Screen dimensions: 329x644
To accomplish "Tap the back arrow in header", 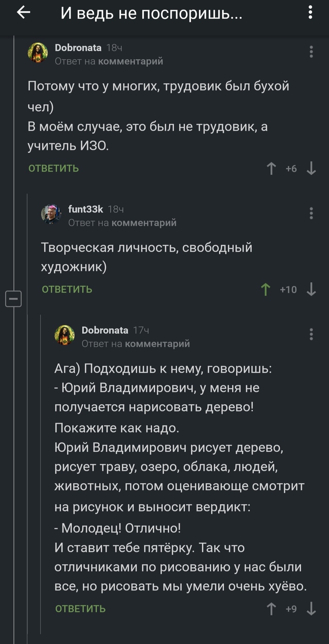I will pyautogui.click(x=23, y=13).
